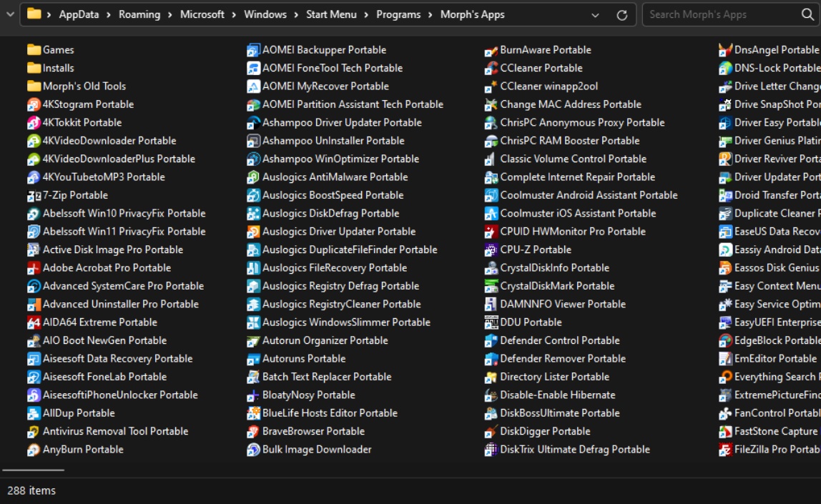Viewport: 821px width, 504px height.
Task: Select 'AIO Boot NewGen Portable' file name
Action: point(104,341)
